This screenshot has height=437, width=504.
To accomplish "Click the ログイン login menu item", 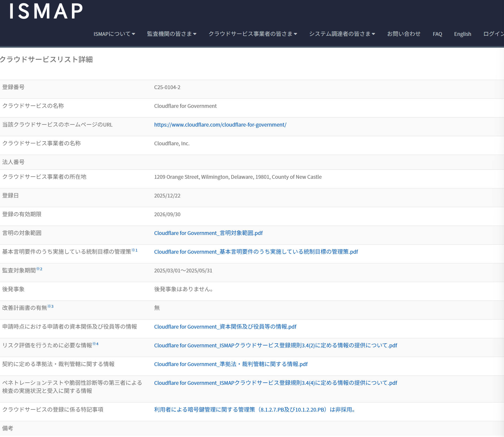I will 493,34.
